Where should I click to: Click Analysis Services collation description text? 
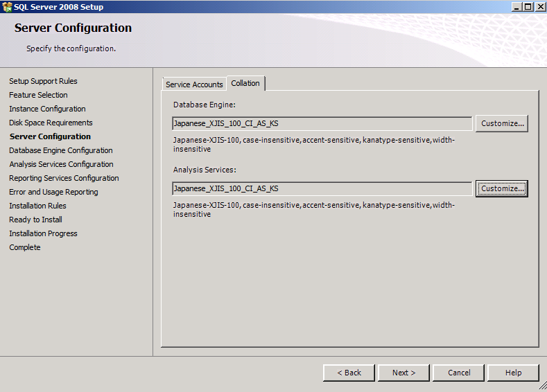314,210
